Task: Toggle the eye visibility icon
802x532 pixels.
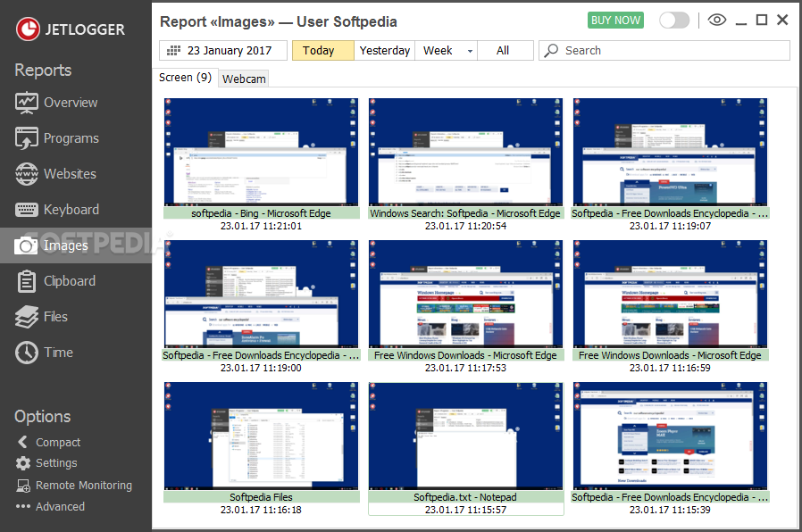Action: [x=716, y=21]
